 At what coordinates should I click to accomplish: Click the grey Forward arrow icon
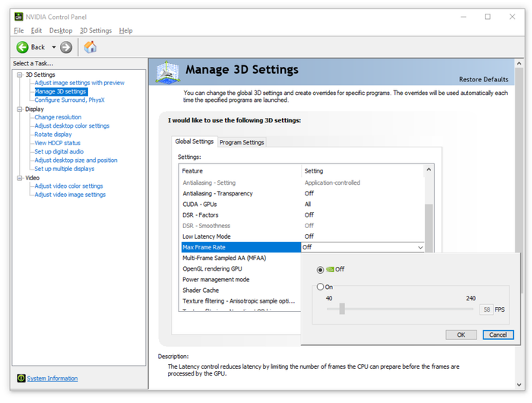tap(66, 47)
